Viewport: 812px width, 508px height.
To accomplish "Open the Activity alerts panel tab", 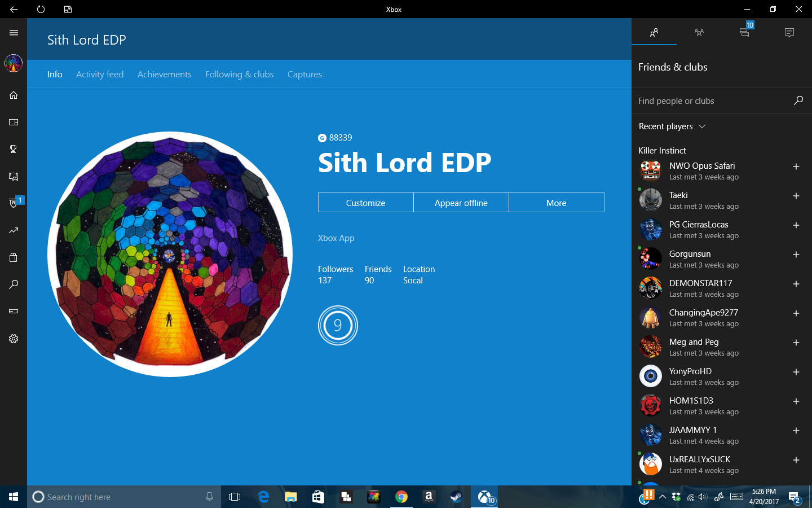I will [x=789, y=33].
